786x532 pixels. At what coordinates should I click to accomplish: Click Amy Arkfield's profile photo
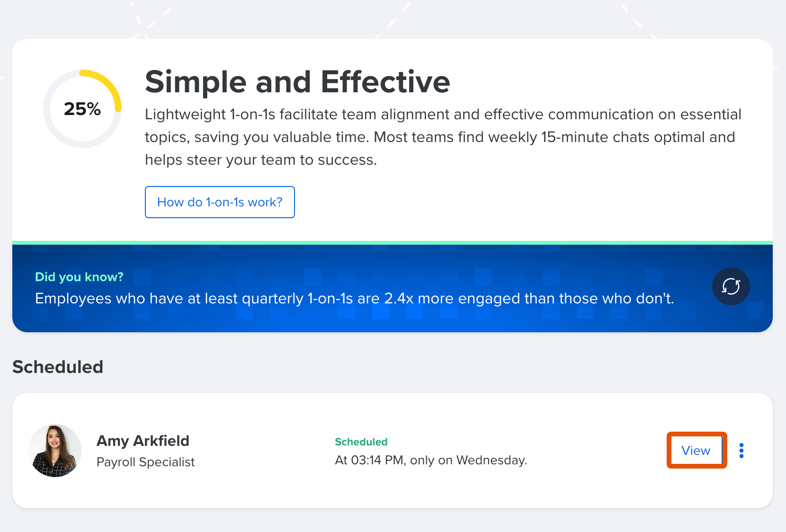(55, 451)
